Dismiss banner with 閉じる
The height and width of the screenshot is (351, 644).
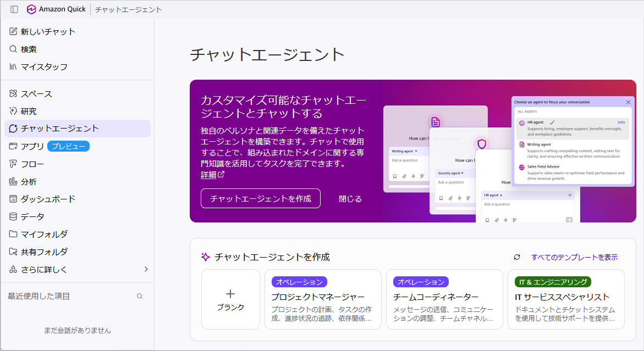tap(350, 199)
